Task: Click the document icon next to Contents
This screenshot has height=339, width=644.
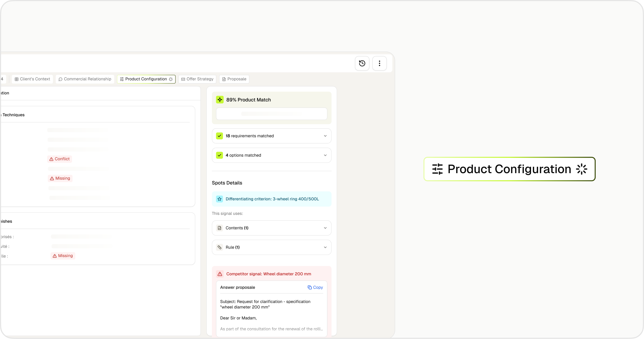Action: pyautogui.click(x=219, y=228)
